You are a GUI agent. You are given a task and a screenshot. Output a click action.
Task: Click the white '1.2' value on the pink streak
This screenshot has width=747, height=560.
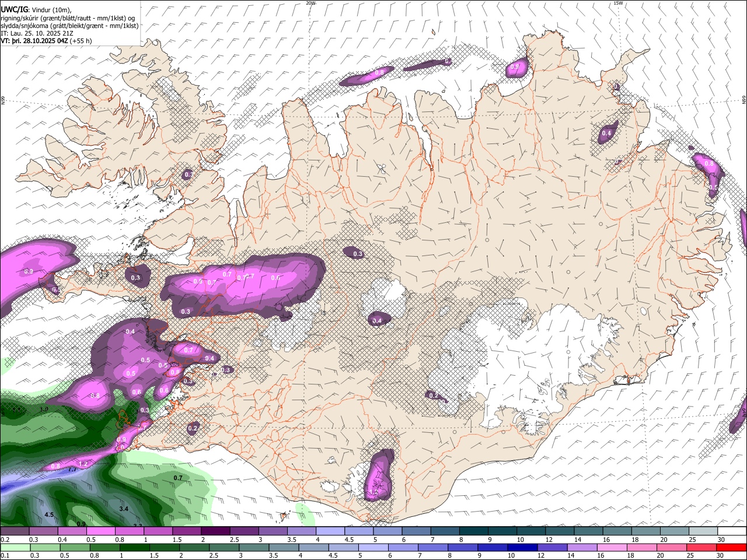pyautogui.click(x=83, y=464)
